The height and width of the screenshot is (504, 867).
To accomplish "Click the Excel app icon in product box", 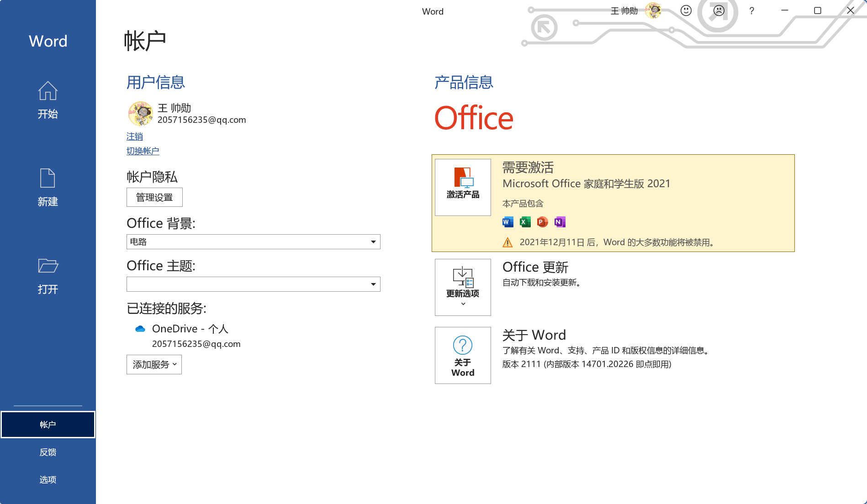I will pyautogui.click(x=525, y=222).
